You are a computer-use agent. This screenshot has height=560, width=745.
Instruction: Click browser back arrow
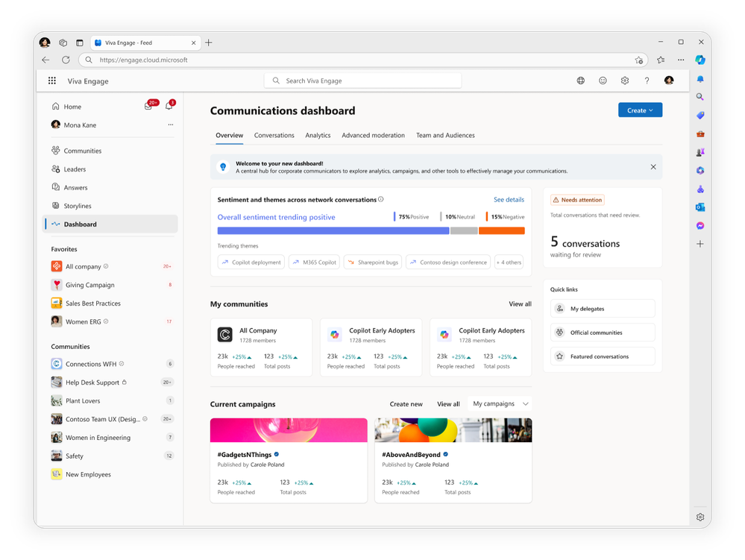tap(45, 60)
